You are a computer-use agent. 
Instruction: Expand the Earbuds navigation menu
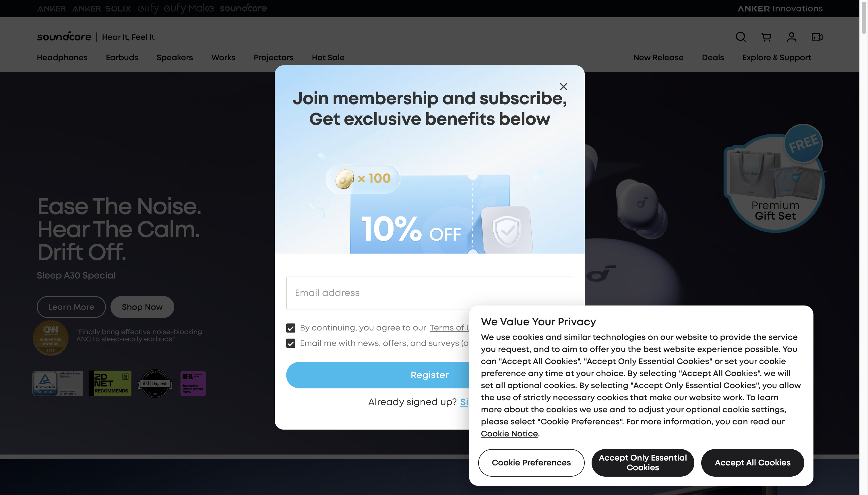point(122,57)
